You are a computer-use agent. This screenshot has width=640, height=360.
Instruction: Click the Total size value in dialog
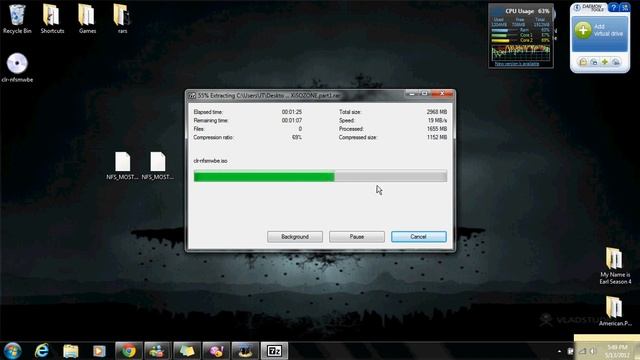pyautogui.click(x=437, y=112)
